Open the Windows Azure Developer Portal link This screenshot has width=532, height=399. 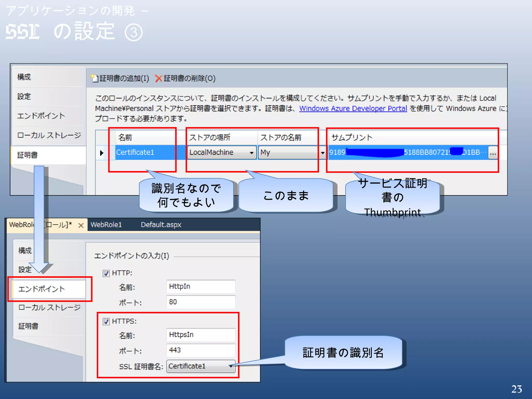(x=353, y=108)
